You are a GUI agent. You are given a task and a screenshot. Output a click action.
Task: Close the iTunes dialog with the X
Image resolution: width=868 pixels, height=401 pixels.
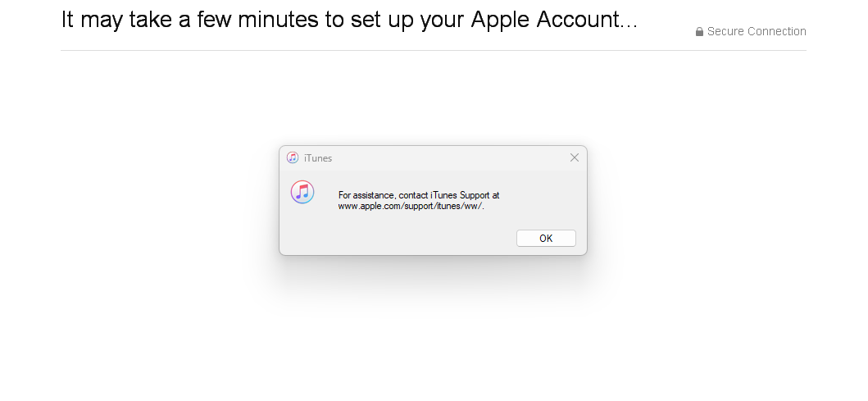point(575,157)
